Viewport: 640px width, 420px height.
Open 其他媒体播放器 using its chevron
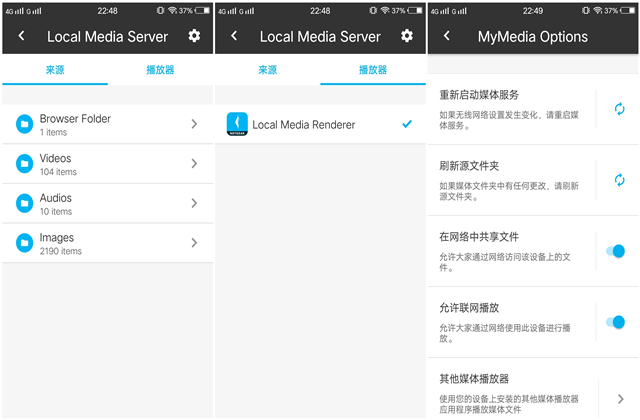[x=620, y=398]
